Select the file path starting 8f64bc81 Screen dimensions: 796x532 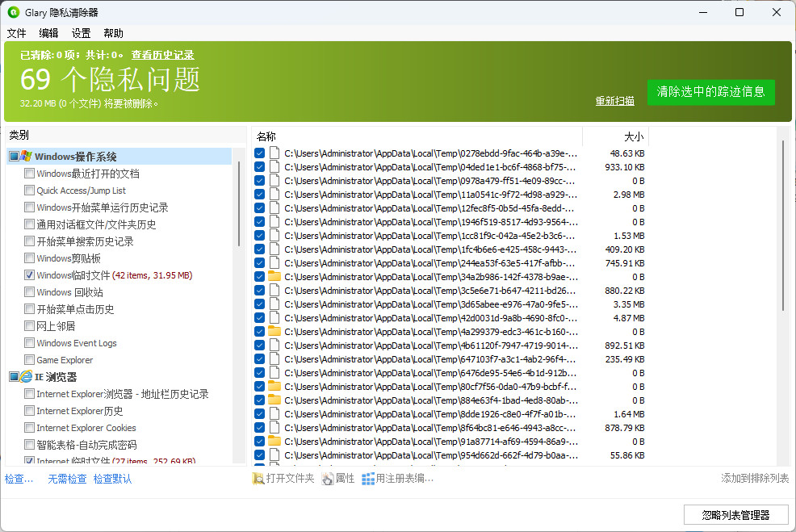(x=430, y=427)
